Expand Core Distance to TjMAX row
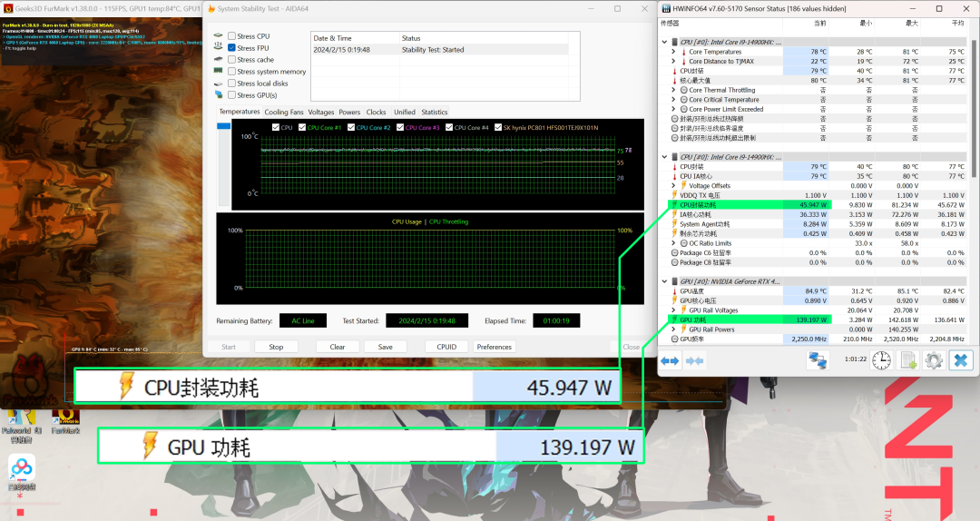The width and height of the screenshot is (980, 521). pos(673,62)
